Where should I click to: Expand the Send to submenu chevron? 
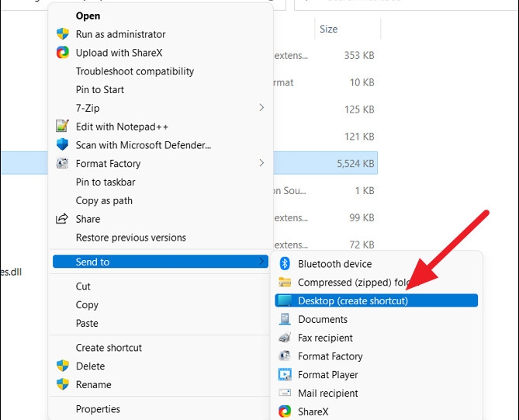pos(261,262)
